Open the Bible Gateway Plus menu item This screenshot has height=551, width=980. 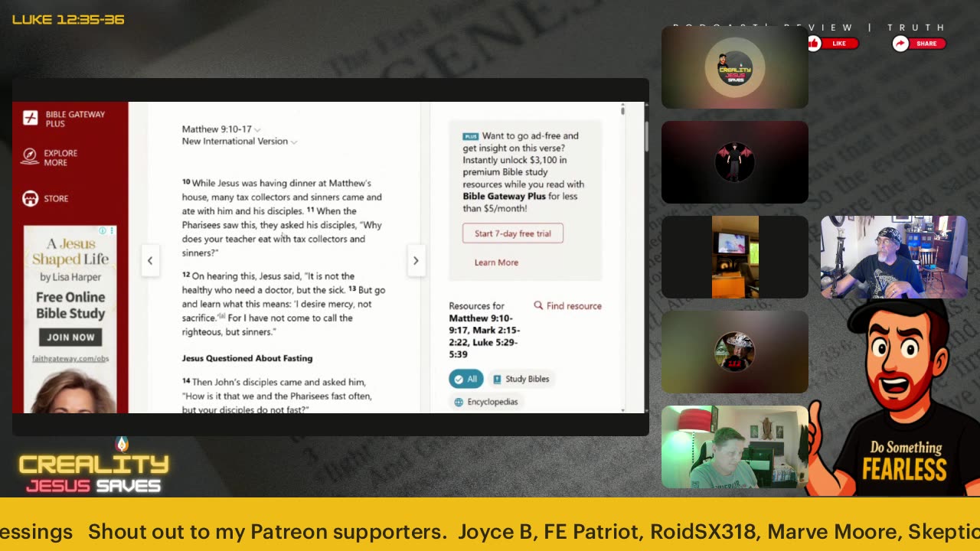pyautogui.click(x=75, y=119)
